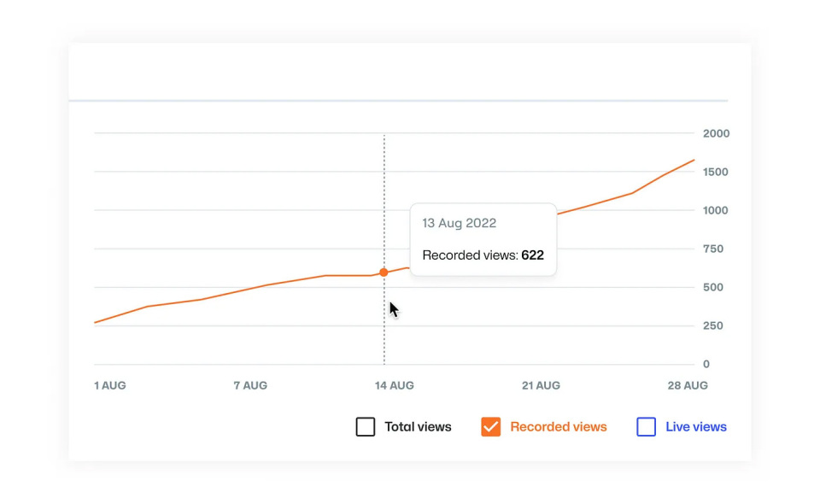820x504 pixels.
Task: Click the 0 y-axis value
Action: (706, 364)
